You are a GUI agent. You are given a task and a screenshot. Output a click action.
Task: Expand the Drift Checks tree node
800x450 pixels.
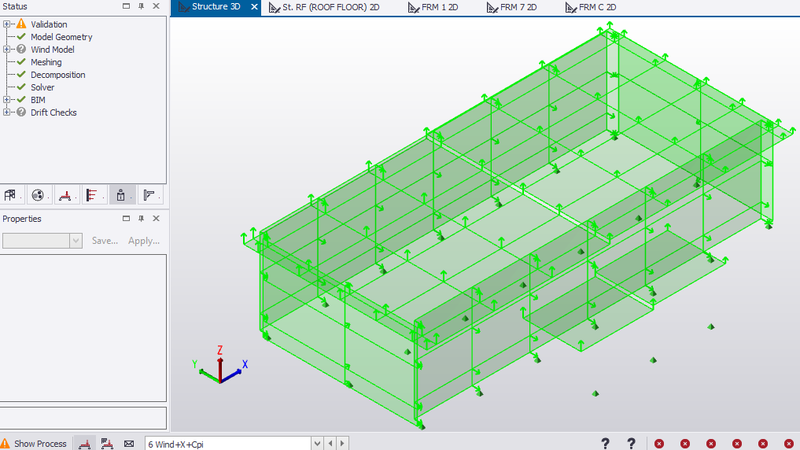point(7,112)
